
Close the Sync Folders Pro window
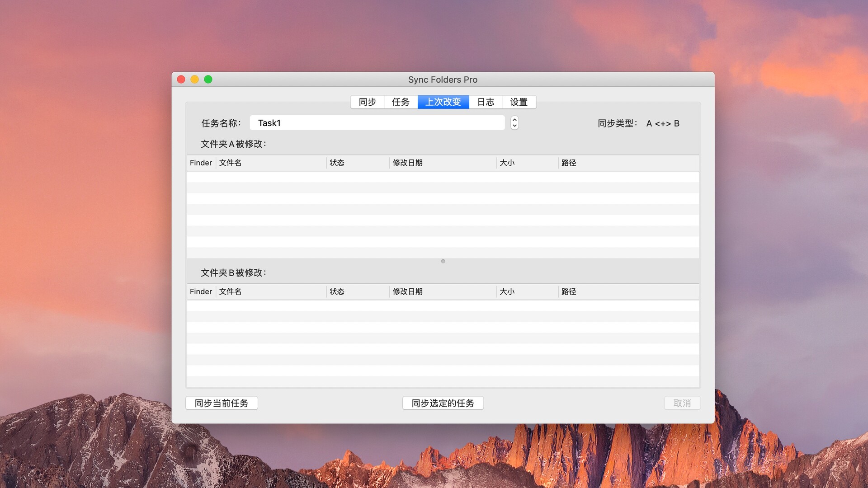(181, 80)
